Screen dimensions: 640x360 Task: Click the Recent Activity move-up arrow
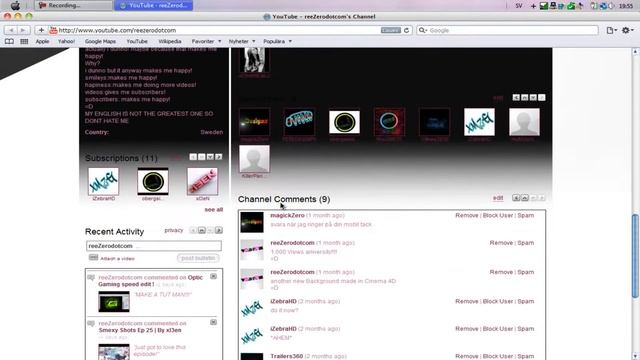pos(202,230)
